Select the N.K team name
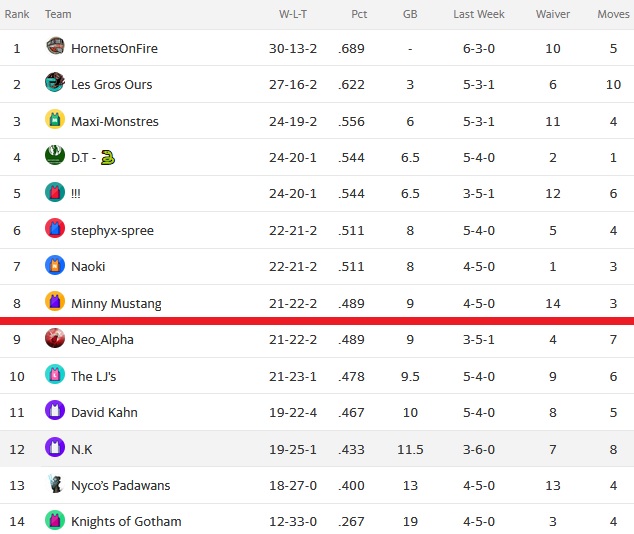 (82, 450)
